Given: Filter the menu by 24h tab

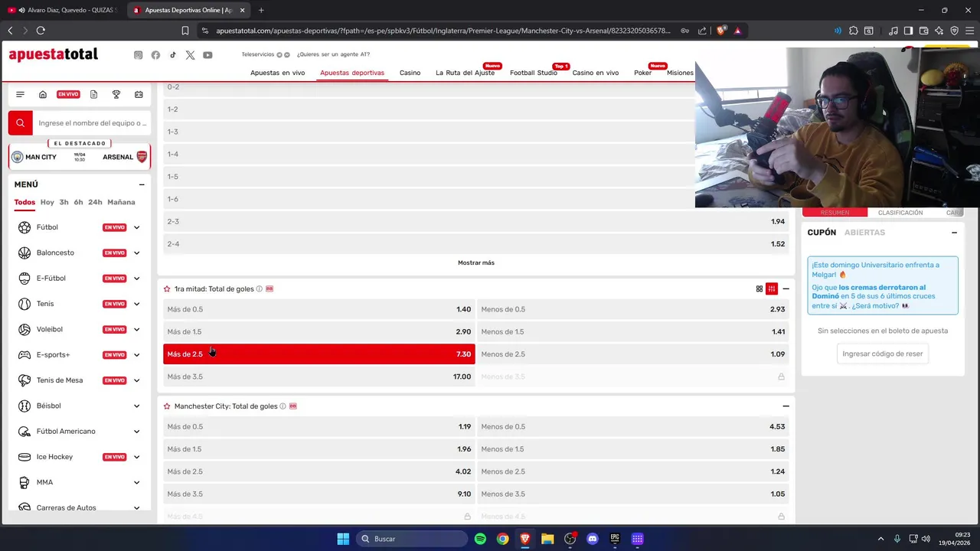Looking at the screenshot, I should 95,202.
